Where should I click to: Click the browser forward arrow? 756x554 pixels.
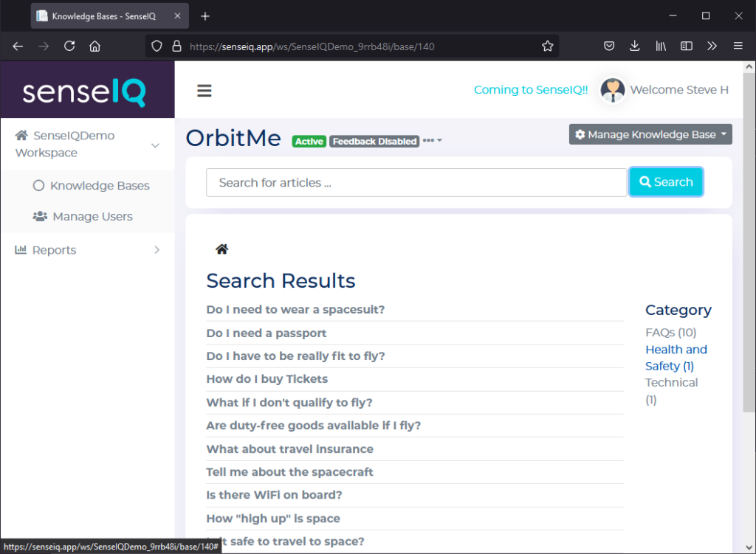(x=44, y=46)
